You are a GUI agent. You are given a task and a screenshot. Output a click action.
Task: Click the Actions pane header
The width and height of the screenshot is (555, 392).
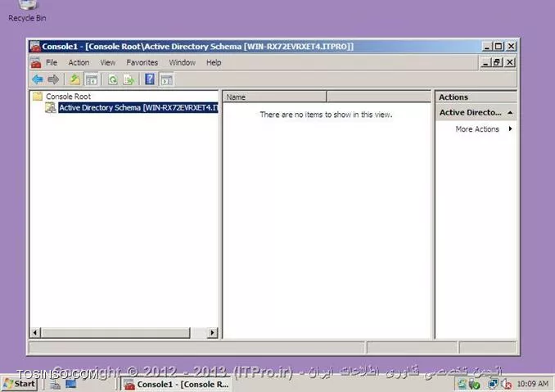click(476, 97)
